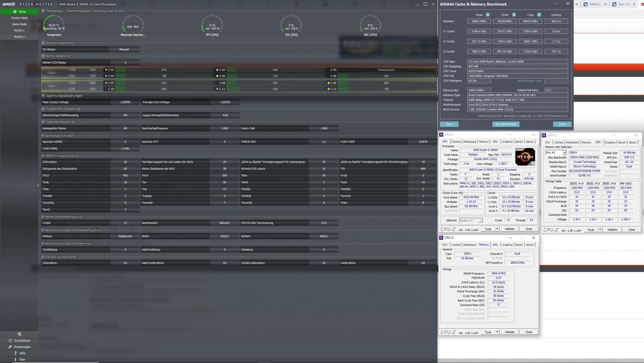
Task: Open Tools dropdown arrow in CPU-Z Memory window
Action: click(497, 332)
